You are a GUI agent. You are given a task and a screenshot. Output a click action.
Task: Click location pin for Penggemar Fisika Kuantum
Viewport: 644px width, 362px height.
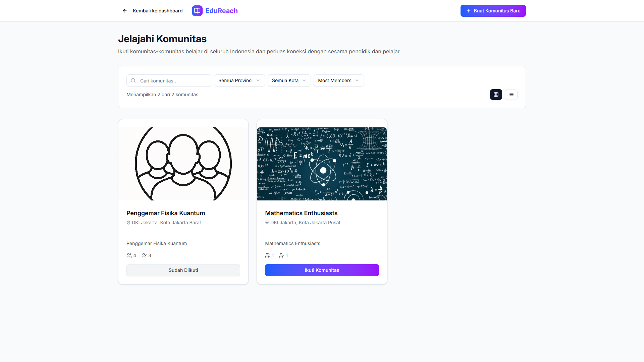click(x=128, y=223)
